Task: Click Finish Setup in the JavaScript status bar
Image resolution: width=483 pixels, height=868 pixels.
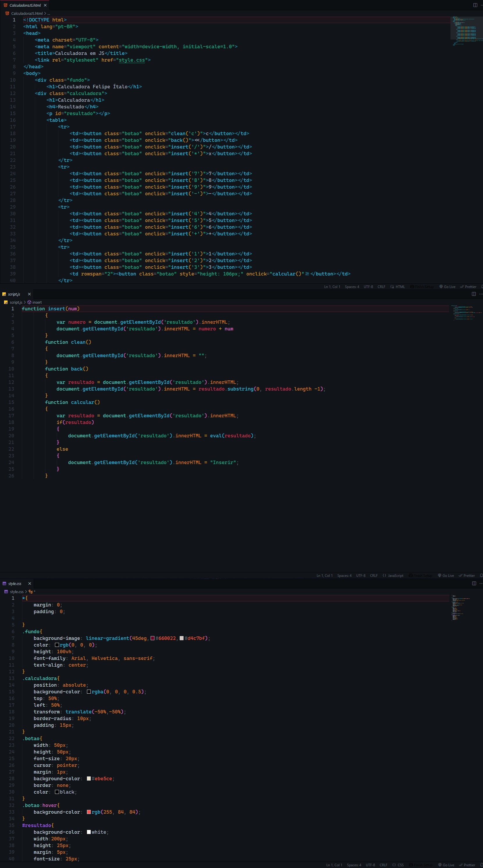Action: (420, 576)
